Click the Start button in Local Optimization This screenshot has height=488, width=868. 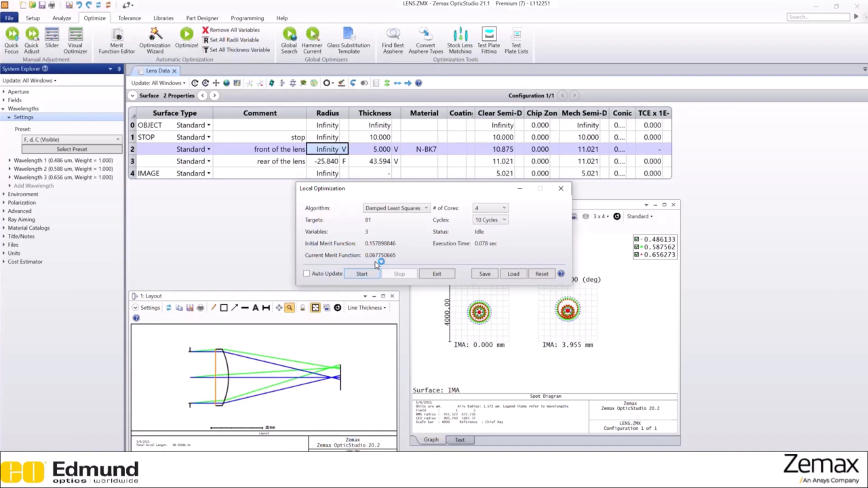[x=361, y=274]
